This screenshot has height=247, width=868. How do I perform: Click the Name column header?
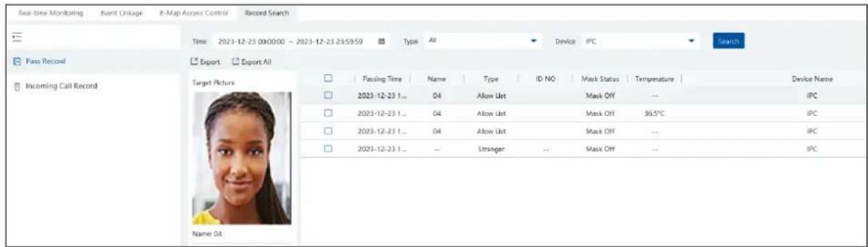click(436, 79)
